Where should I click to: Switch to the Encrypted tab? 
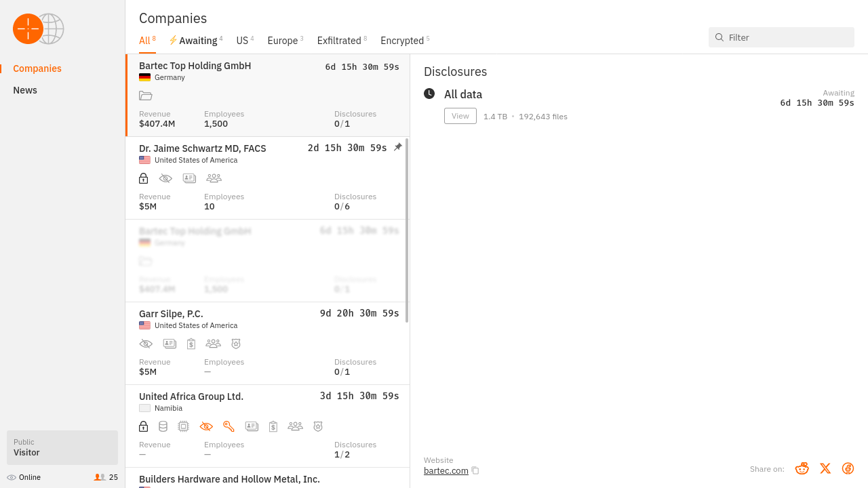405,41
